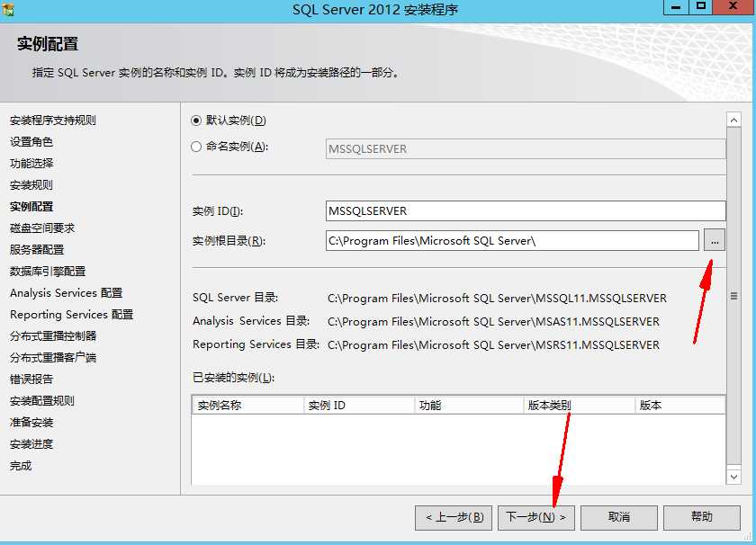Click the scrollbar up arrow
The image size is (756, 545).
click(733, 120)
